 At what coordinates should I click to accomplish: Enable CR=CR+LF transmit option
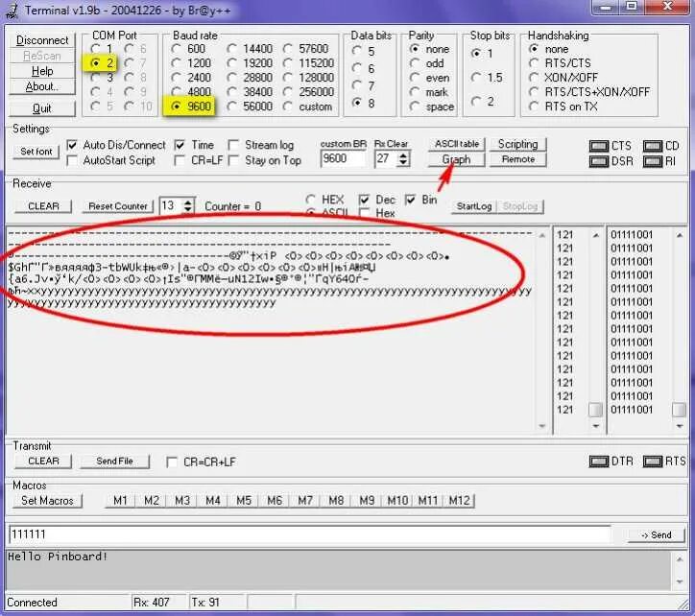point(172,462)
